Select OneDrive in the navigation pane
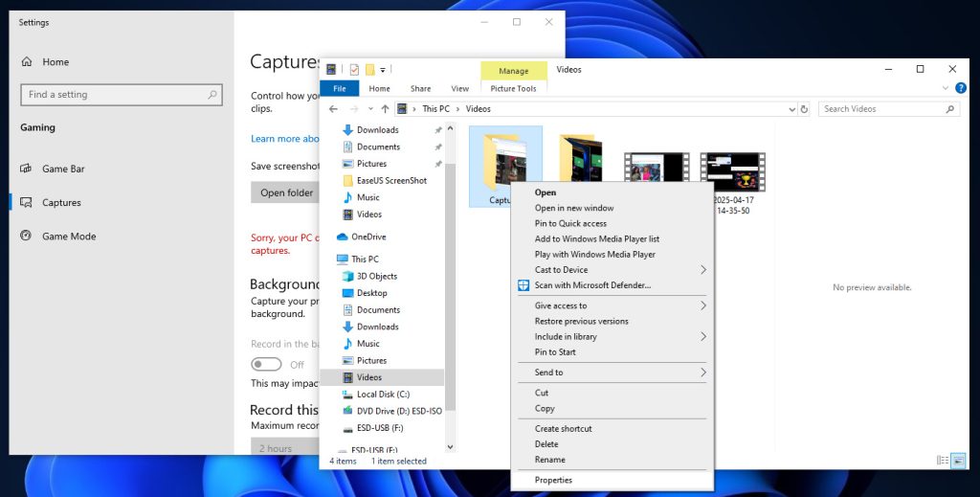980x497 pixels. tap(361, 237)
